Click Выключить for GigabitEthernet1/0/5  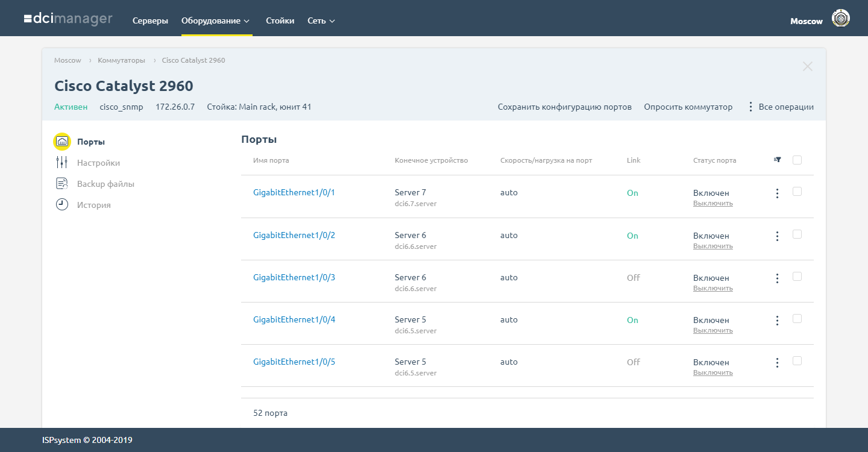(713, 372)
